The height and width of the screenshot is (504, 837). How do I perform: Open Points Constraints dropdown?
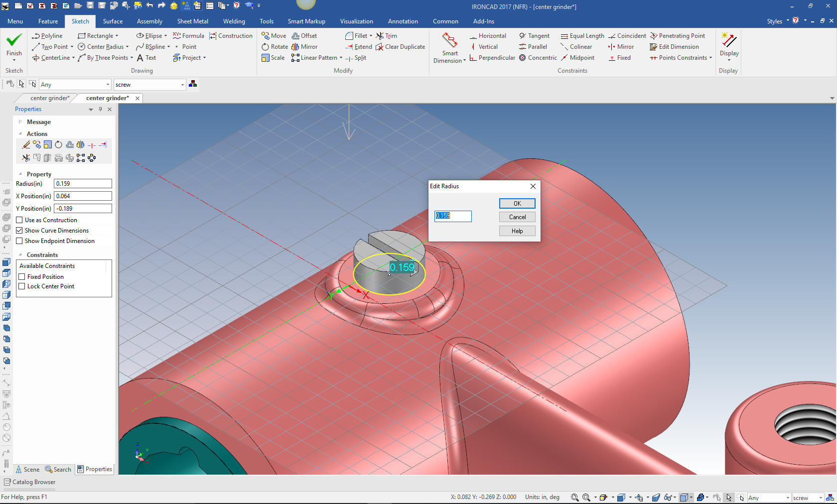[710, 58]
